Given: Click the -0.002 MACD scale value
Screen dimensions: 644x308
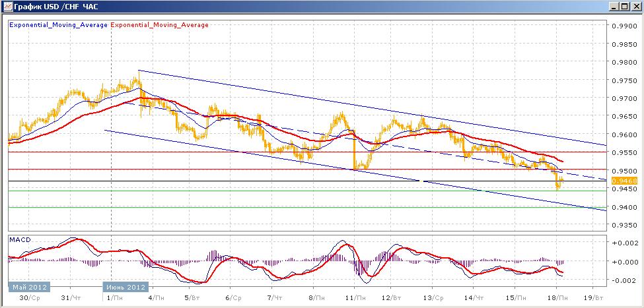Looking at the screenshot, I should pos(625,280).
